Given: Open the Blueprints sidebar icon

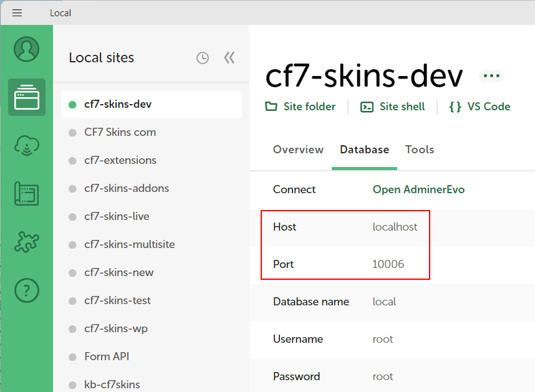Looking at the screenshot, I should pos(27,194).
